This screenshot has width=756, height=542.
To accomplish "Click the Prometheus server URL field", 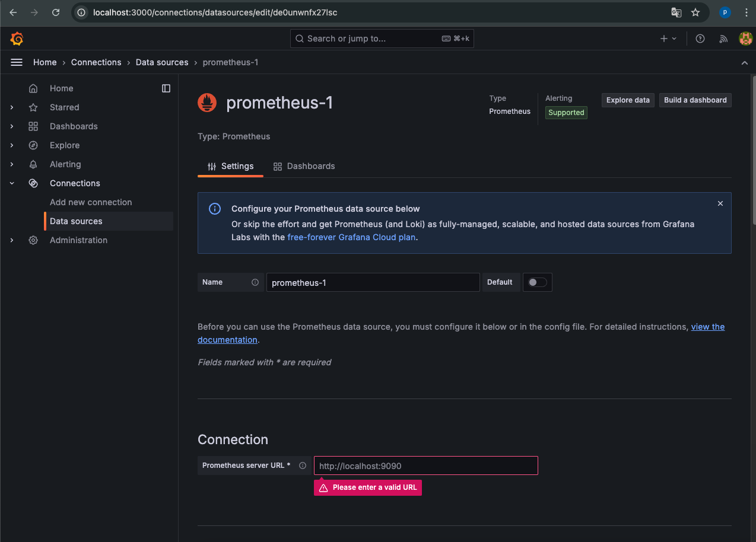I will [x=426, y=466].
